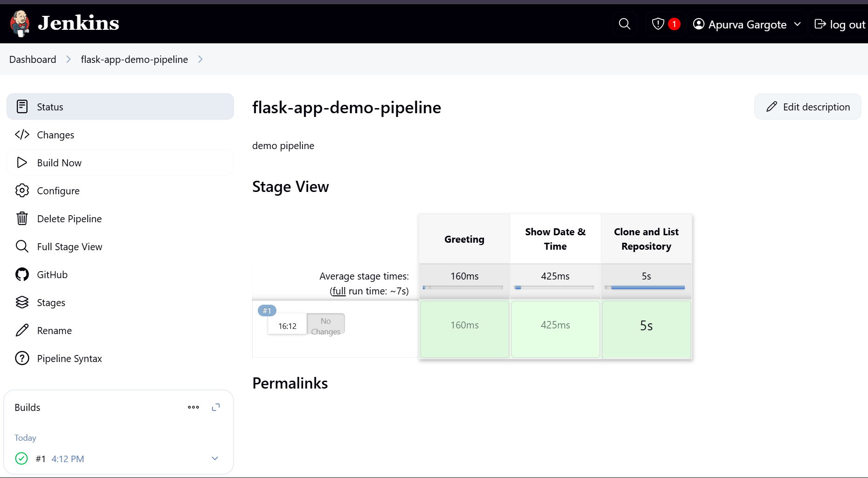The height and width of the screenshot is (478, 868).
Task: Choose Delete Pipeline in the sidebar
Action: pyautogui.click(x=120, y=219)
